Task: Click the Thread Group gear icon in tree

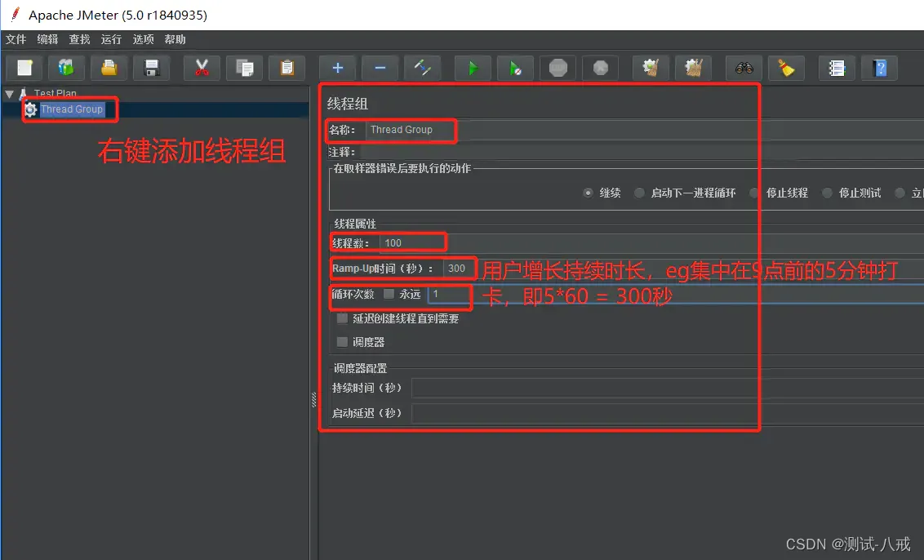Action: pyautogui.click(x=31, y=109)
